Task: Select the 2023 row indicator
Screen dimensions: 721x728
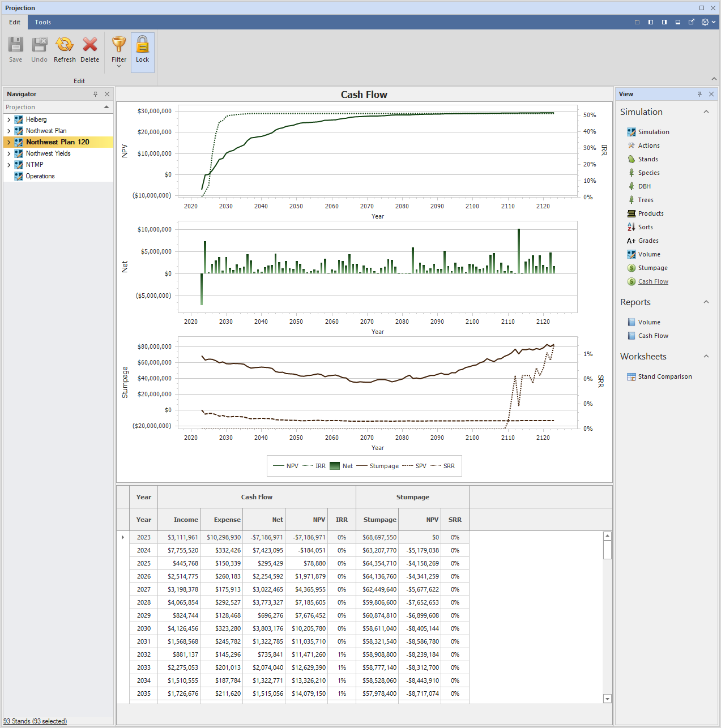Action: (x=123, y=537)
